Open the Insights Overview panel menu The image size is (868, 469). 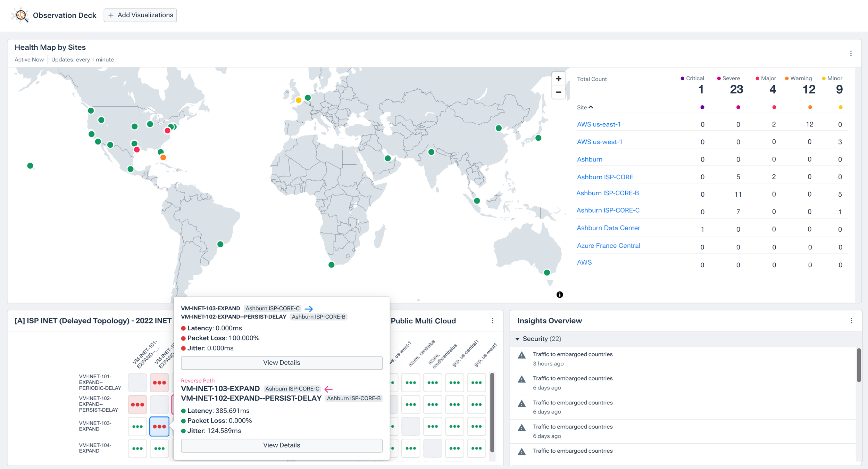tap(851, 320)
